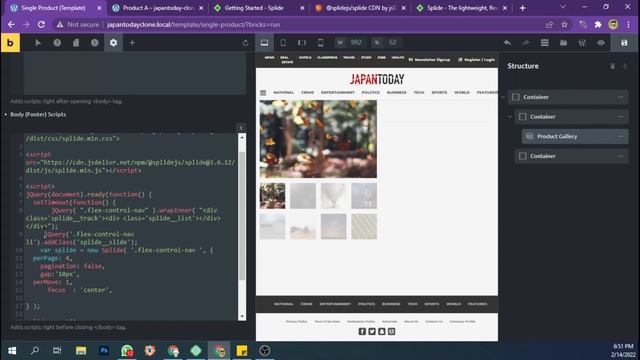Select the pointer mode icon in toolbar
This screenshot has width=640, height=360.
[38, 43]
